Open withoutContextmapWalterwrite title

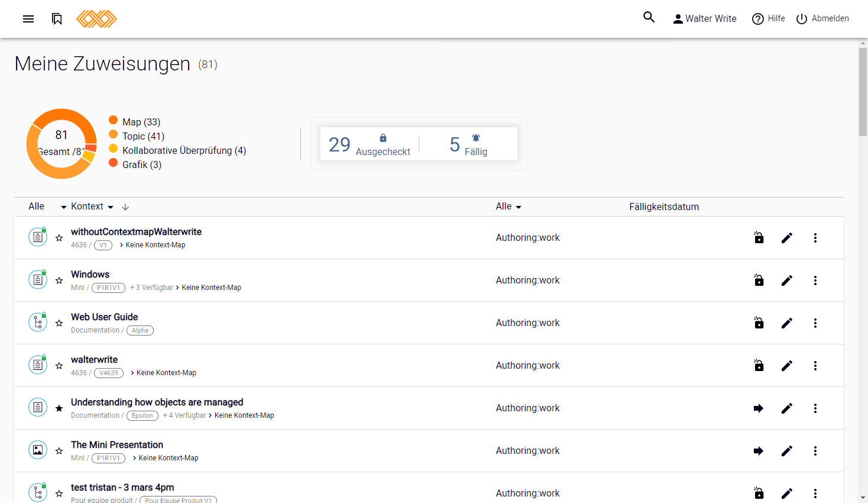click(x=136, y=232)
